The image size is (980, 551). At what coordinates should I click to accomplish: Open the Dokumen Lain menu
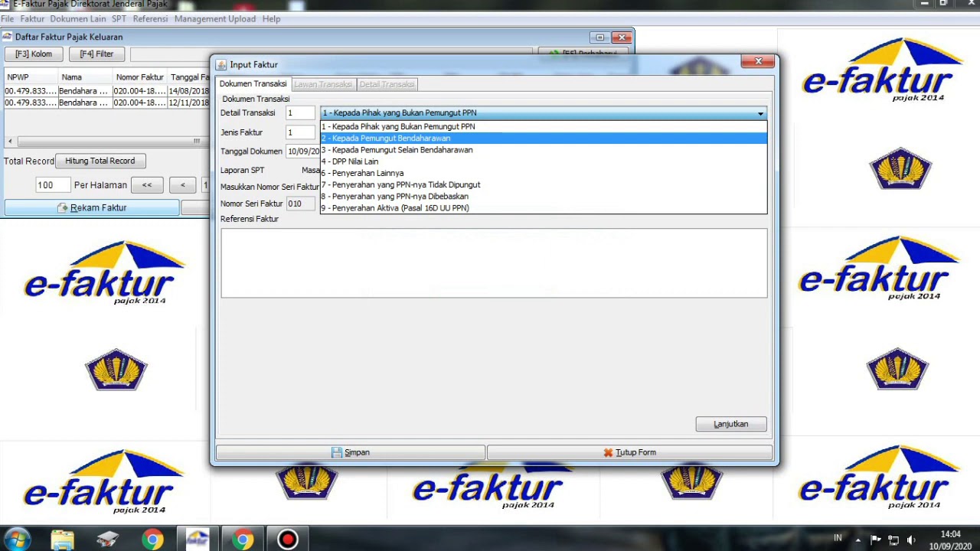coord(78,18)
